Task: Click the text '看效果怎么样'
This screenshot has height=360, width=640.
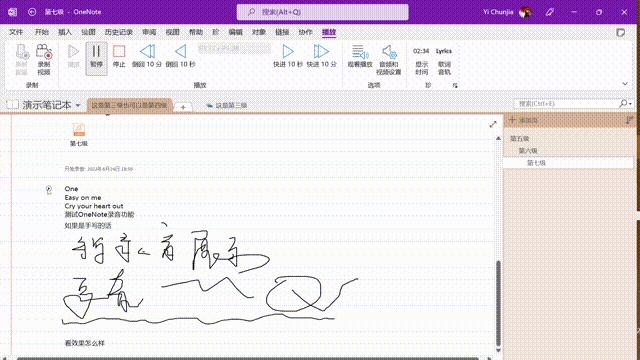Action: click(84, 343)
